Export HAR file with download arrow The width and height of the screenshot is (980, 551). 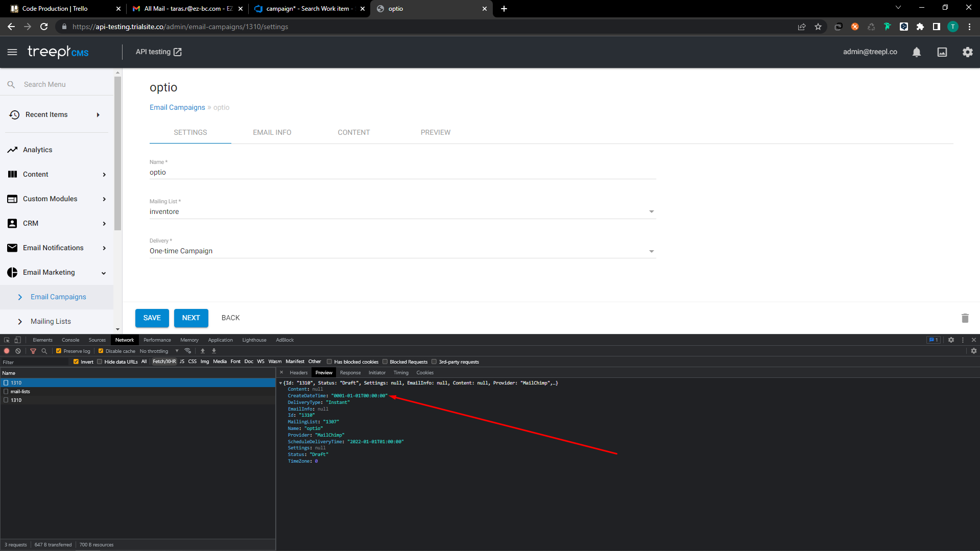214,351
